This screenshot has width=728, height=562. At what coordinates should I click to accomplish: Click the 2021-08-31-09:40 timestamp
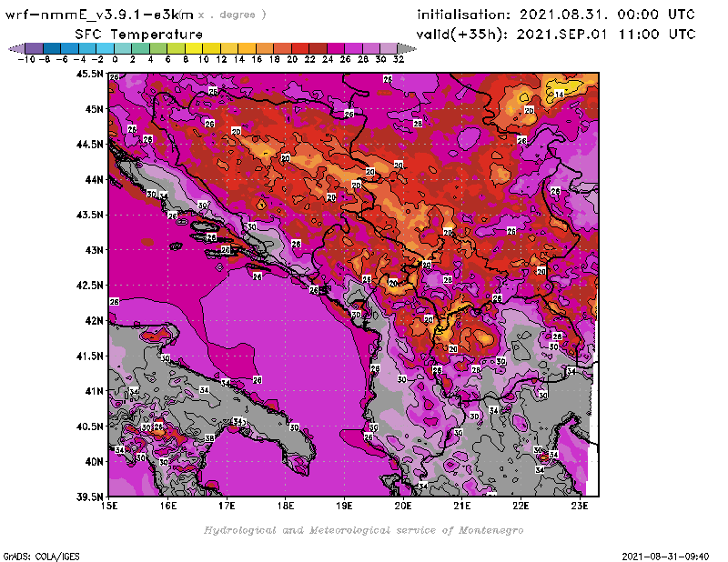coord(665,556)
